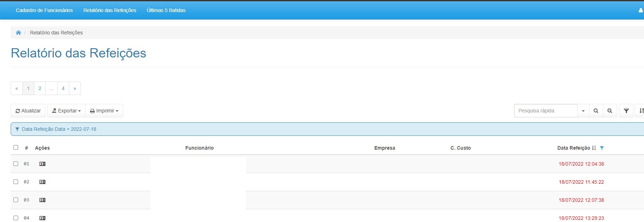The height and width of the screenshot is (222, 644).
Task: Click the quick search magnifier icon
Action: (596, 111)
